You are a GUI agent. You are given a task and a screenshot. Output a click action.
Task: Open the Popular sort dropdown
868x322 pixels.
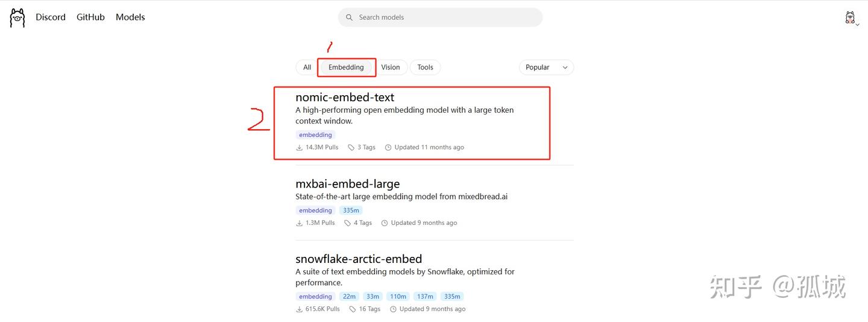546,68
